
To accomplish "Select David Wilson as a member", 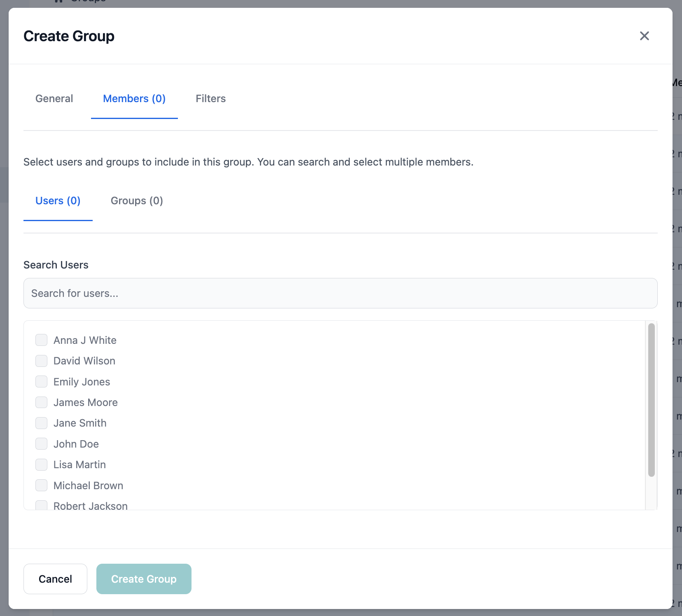I will [x=41, y=361].
